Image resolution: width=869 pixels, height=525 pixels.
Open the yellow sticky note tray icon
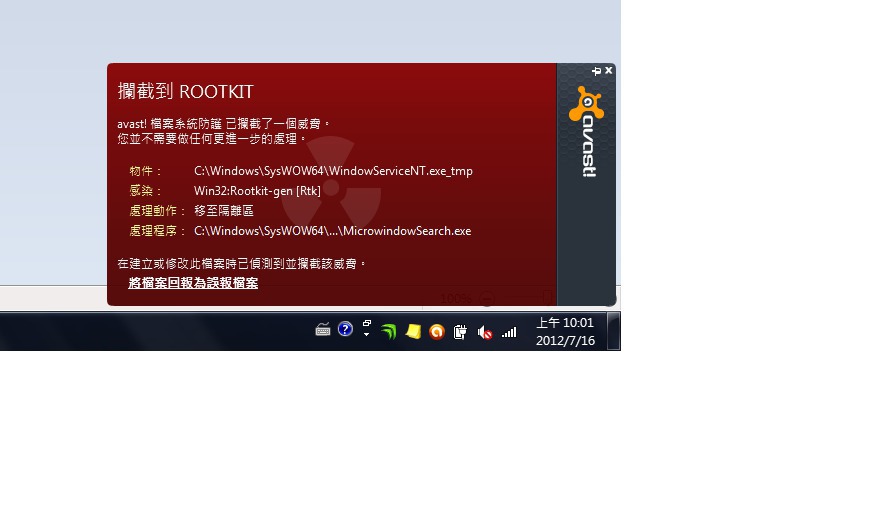413,332
